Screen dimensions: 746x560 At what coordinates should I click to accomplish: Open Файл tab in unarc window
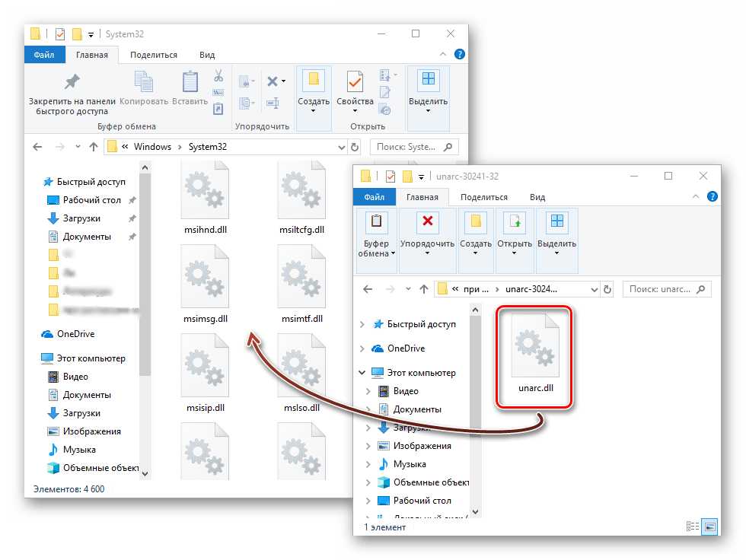click(375, 197)
